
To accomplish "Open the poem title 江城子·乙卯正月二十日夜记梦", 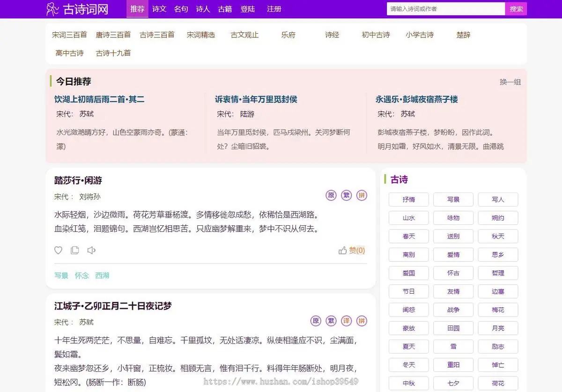I will [113, 306].
